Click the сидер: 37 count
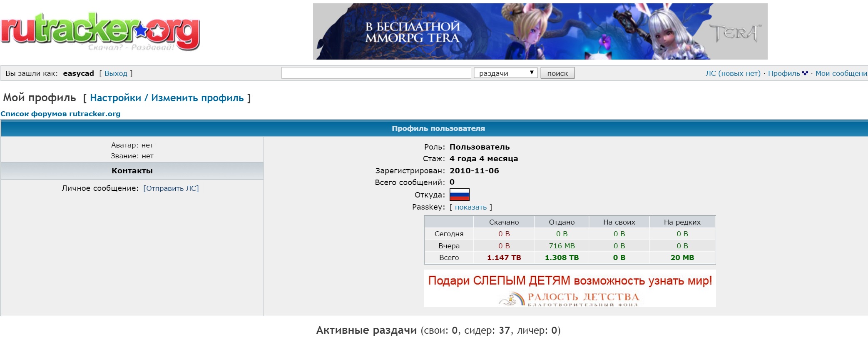868x360 pixels. point(487,330)
